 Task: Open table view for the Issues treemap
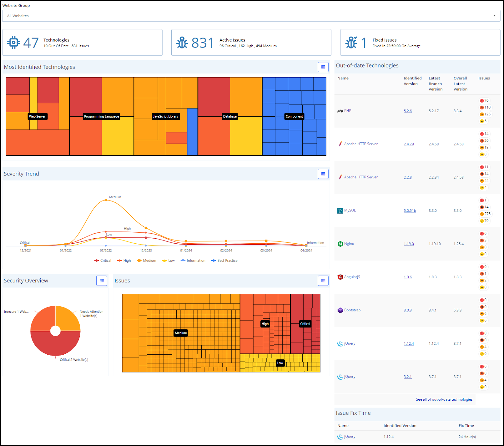323,281
